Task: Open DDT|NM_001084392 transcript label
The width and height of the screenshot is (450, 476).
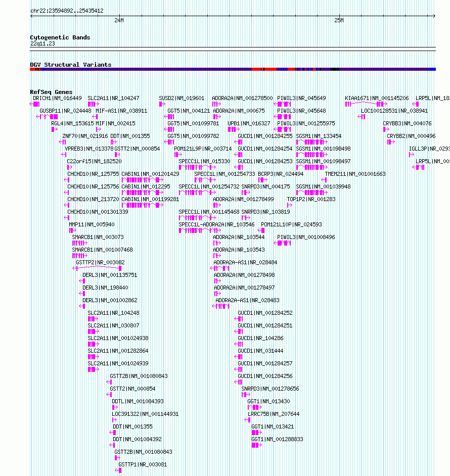Action: (x=137, y=440)
